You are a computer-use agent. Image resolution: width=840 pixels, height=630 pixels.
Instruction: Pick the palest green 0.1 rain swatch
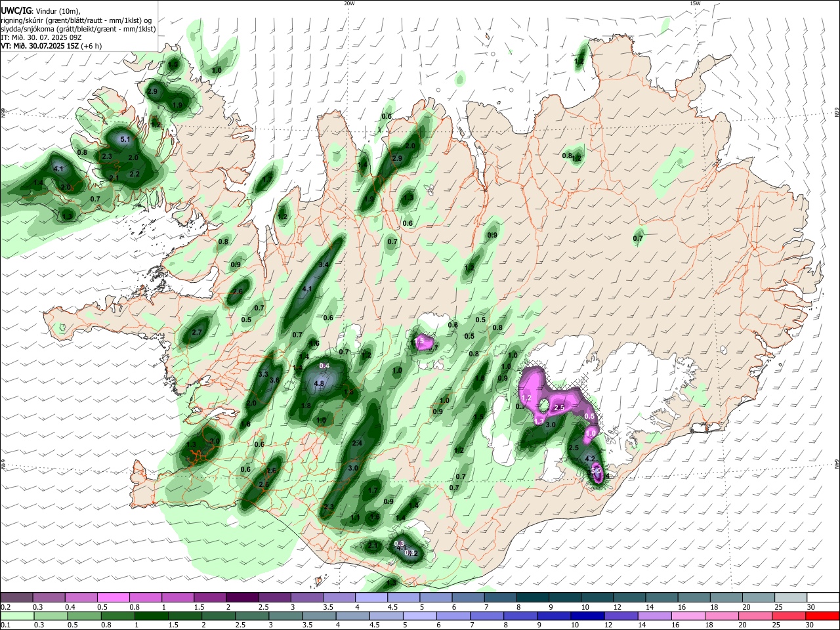[16, 616]
